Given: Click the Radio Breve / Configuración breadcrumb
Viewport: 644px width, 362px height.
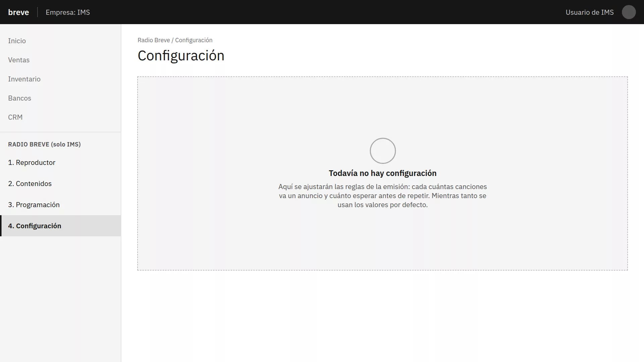Looking at the screenshot, I should pyautogui.click(x=175, y=40).
